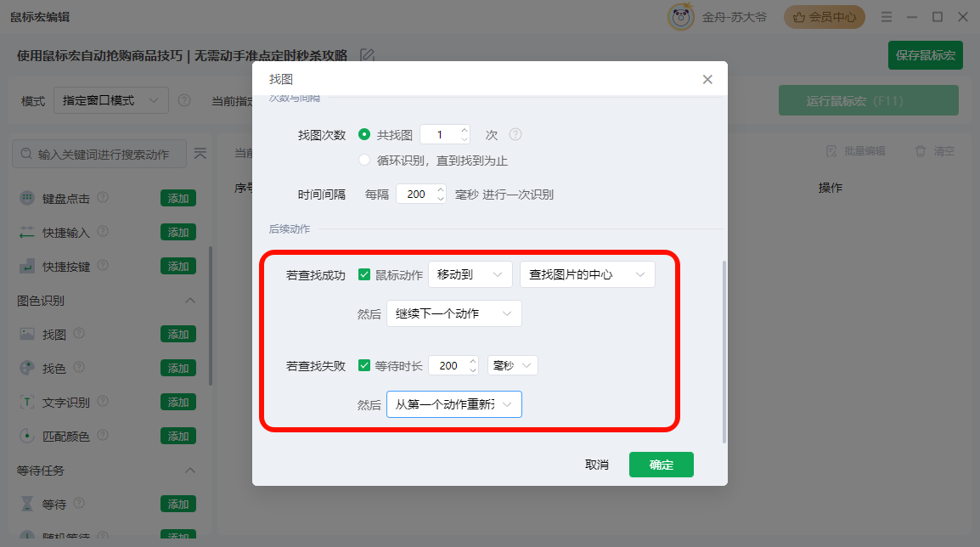
Task: Add 找色 action
Action: [178, 369]
